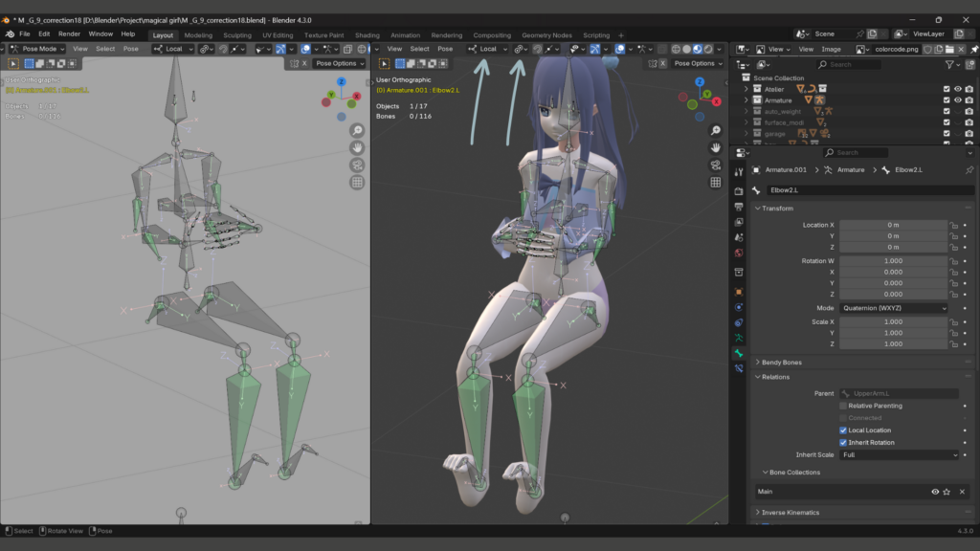Screen dimensions: 980x551
Task: Click the Location X value field
Action: (x=892, y=225)
